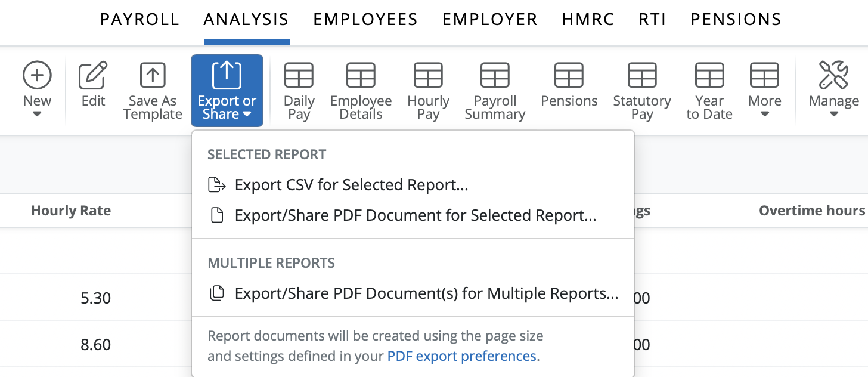Collapse the Export or Share dropdown

[x=227, y=91]
